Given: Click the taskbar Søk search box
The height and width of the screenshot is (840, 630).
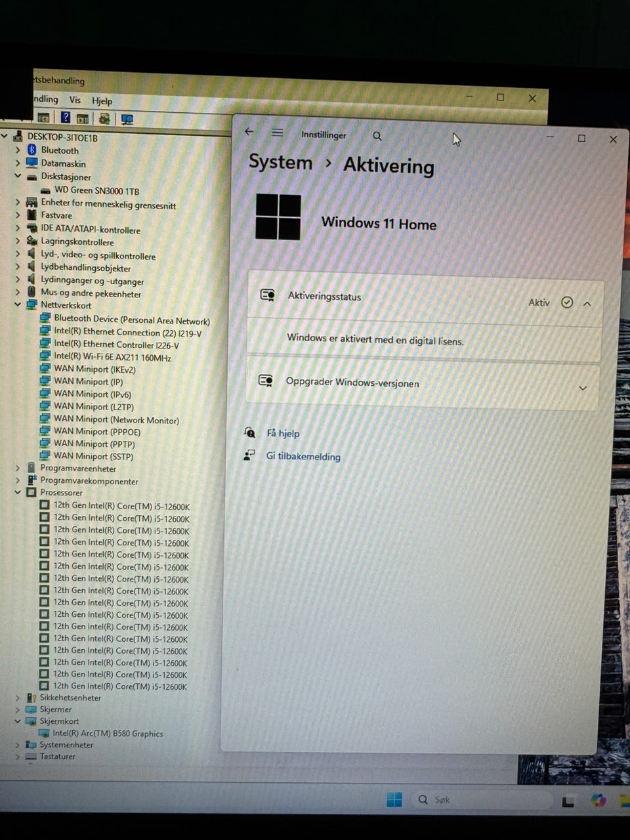Looking at the screenshot, I should point(482,799).
